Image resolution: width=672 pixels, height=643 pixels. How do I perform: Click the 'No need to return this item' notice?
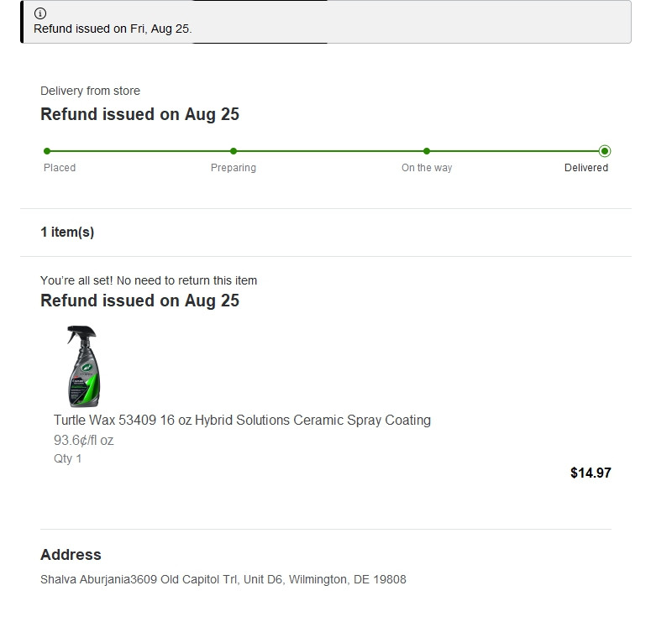[x=149, y=280]
